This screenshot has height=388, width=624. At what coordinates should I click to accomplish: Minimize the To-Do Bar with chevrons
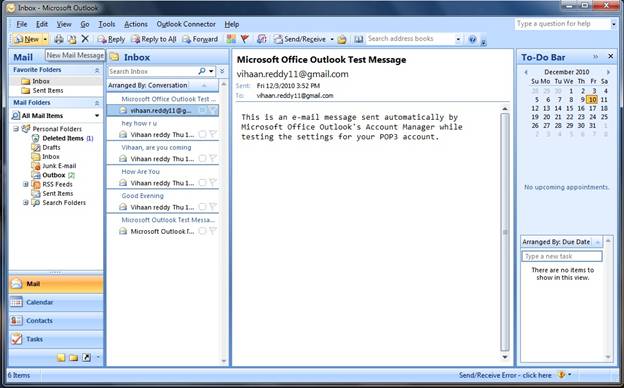595,57
